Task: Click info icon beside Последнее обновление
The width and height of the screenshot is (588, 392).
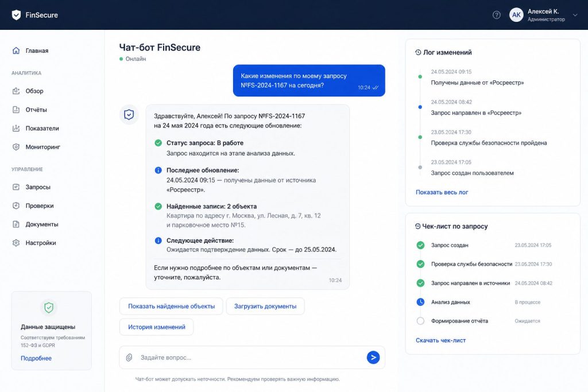Action: pos(158,170)
